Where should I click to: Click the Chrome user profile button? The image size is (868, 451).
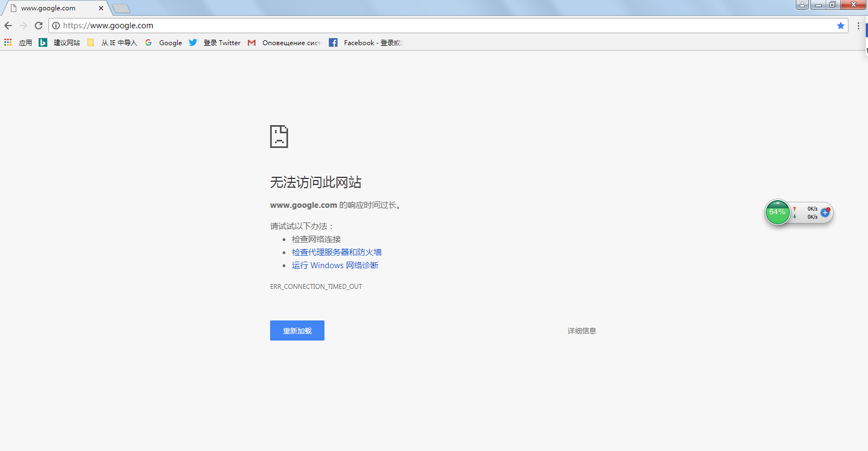point(802,5)
